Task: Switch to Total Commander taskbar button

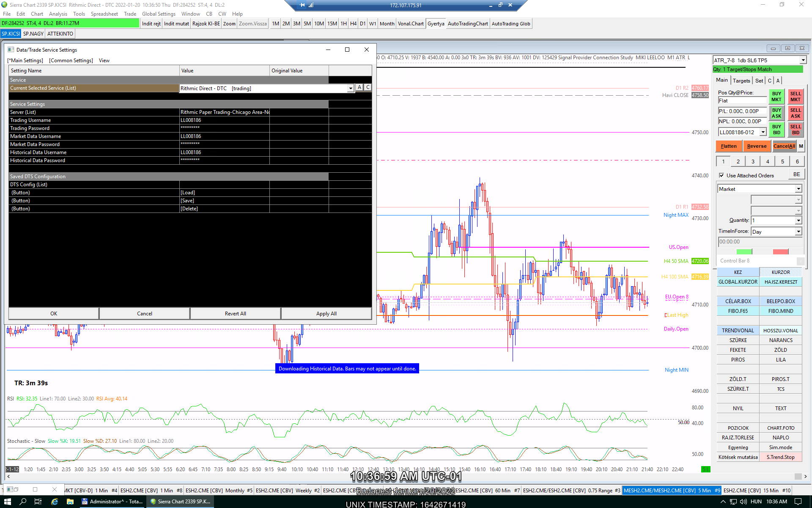Action: (112, 502)
